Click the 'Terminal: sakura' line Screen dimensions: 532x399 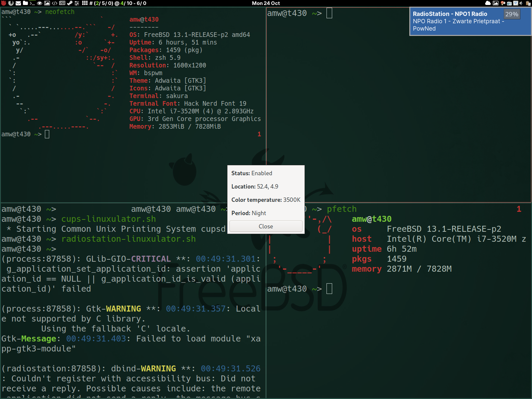(x=158, y=96)
